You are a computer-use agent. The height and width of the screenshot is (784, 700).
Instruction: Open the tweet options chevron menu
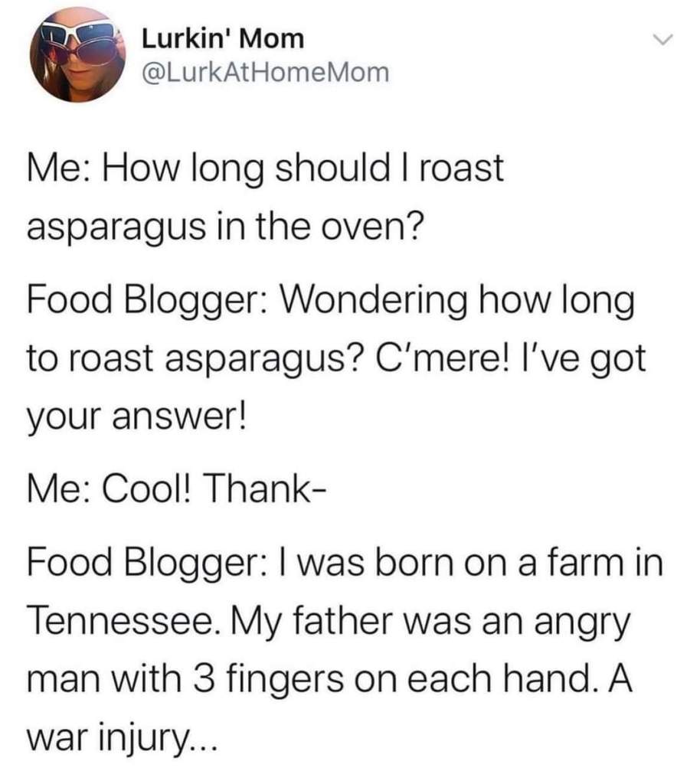[665, 40]
